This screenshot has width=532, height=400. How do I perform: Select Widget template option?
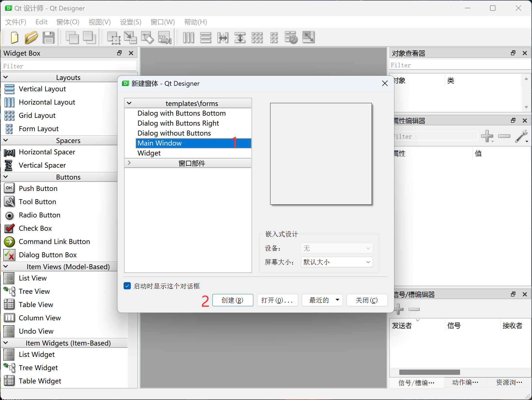(x=149, y=153)
